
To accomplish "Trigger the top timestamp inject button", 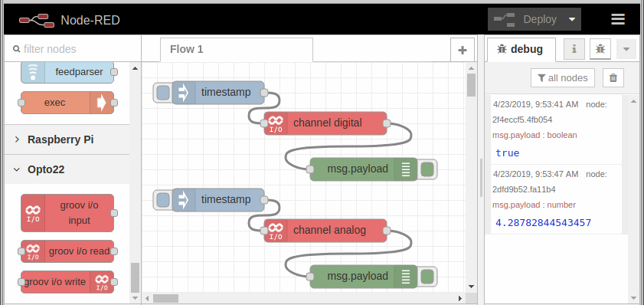I will (163, 92).
